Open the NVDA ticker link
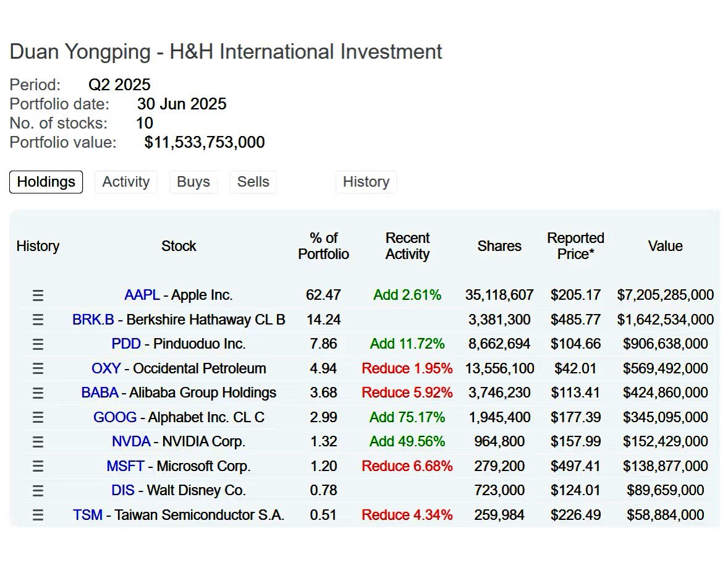 (131, 441)
